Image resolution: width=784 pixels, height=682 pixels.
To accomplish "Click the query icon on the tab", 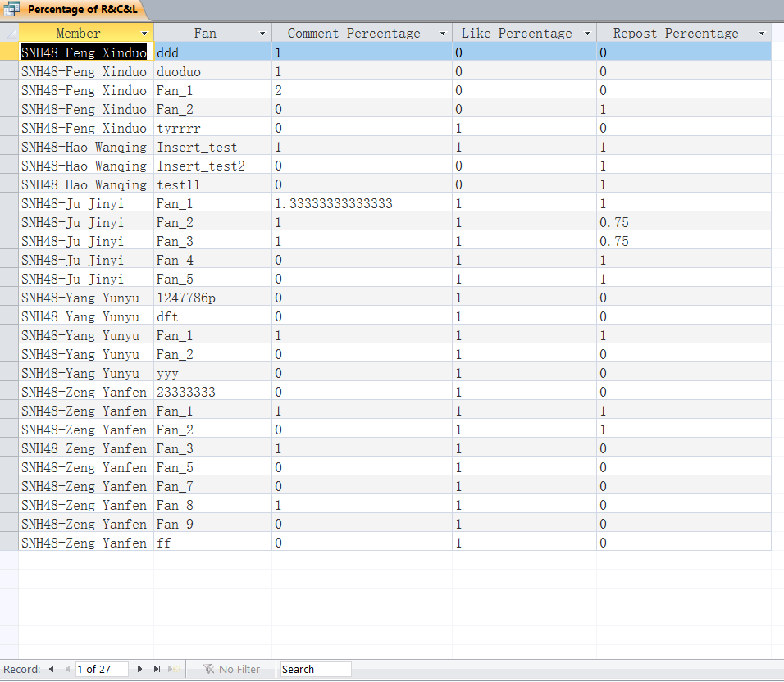I will click(12, 9).
